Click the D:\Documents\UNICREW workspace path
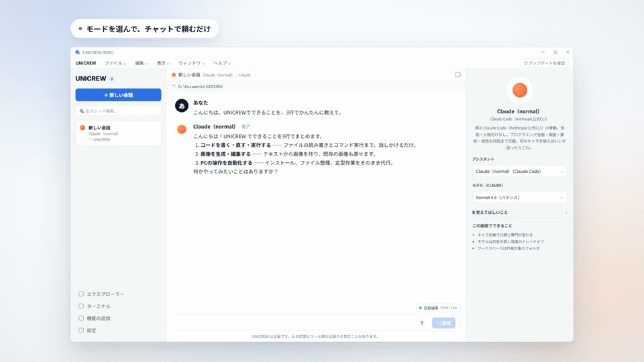 pos(201,86)
